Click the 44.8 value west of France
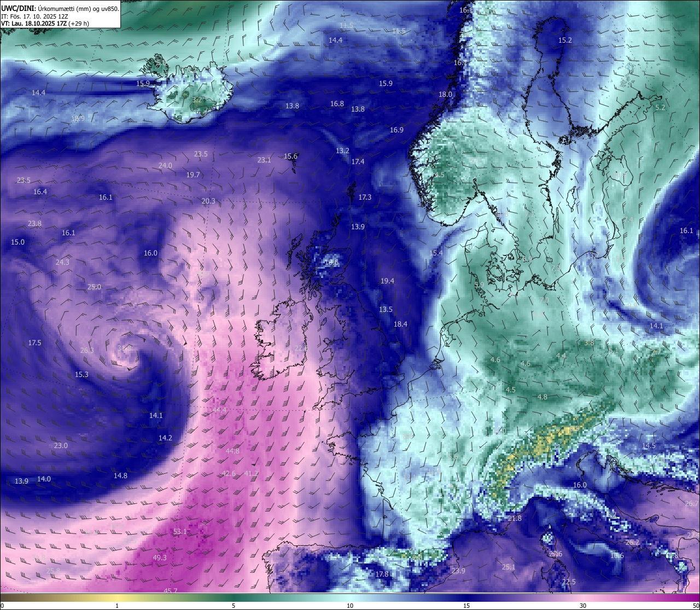This screenshot has height=610, width=700. point(232,451)
